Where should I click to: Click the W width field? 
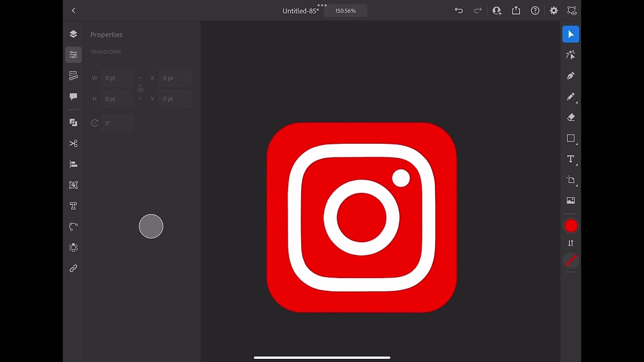point(118,78)
